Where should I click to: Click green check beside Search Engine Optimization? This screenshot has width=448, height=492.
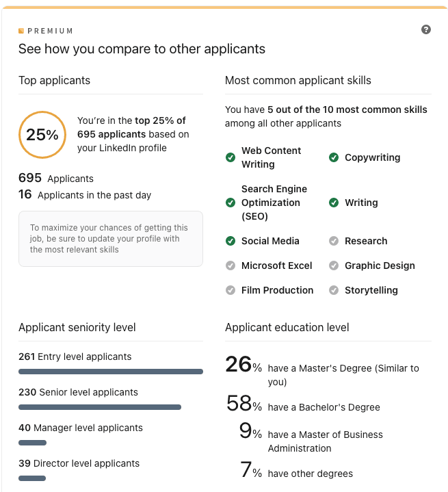point(230,203)
